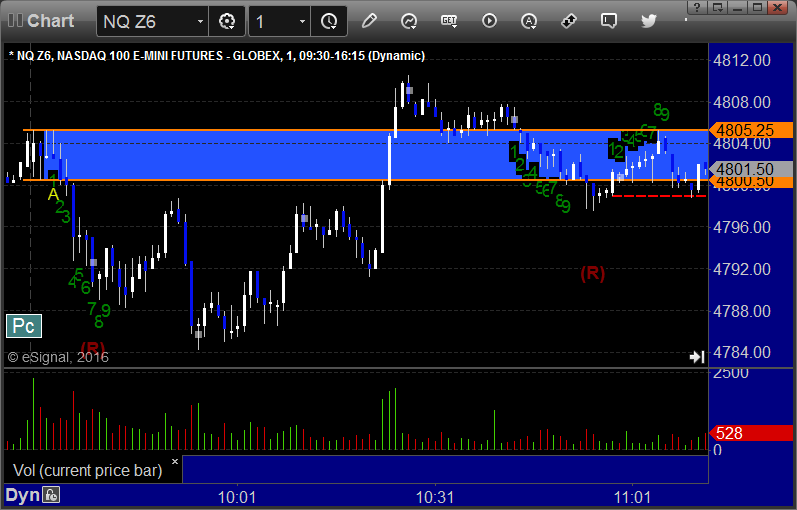Click the 4801.50 current price marker
This screenshot has height=510, width=797.
[751, 169]
